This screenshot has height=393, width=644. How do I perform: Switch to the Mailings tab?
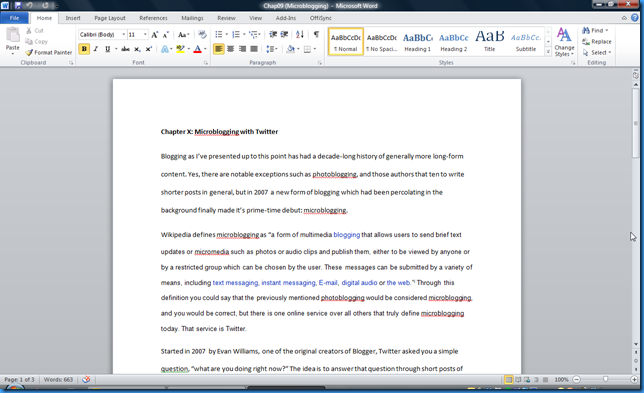[x=192, y=18]
